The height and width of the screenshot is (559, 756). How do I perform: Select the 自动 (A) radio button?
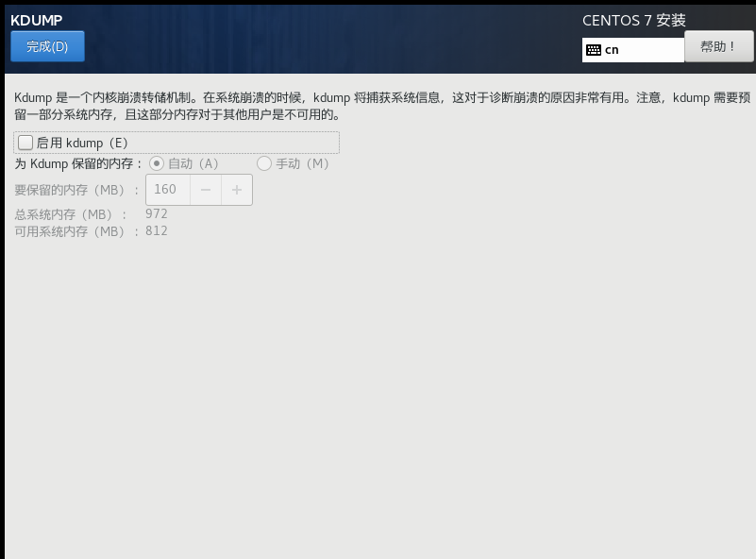157,163
